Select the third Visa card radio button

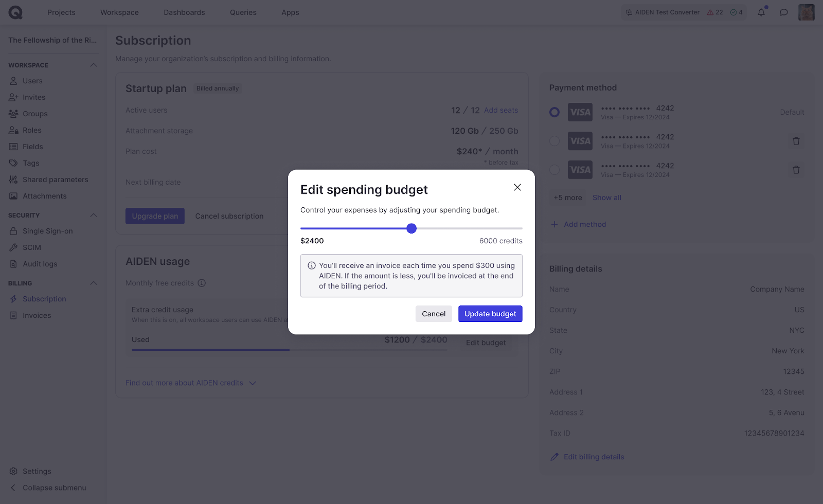tap(554, 170)
